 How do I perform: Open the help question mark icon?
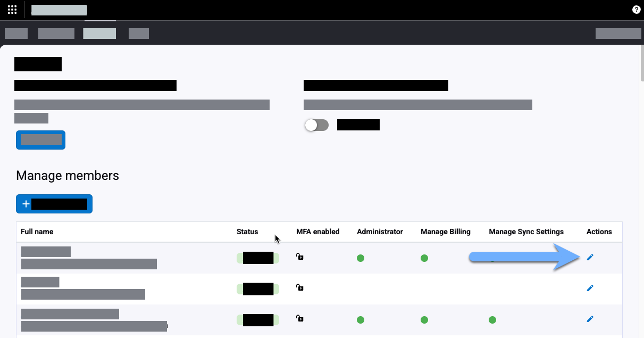[636, 10]
